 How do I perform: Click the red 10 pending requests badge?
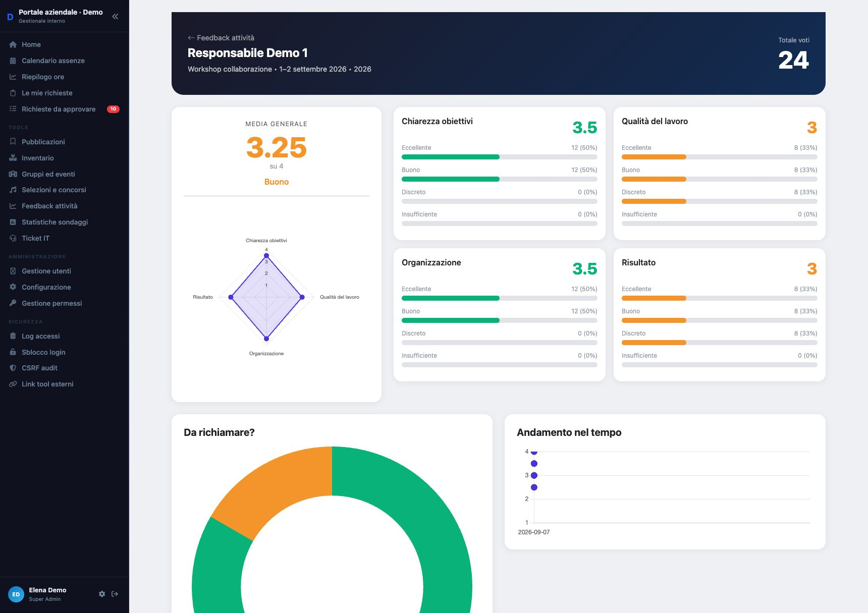(x=113, y=109)
